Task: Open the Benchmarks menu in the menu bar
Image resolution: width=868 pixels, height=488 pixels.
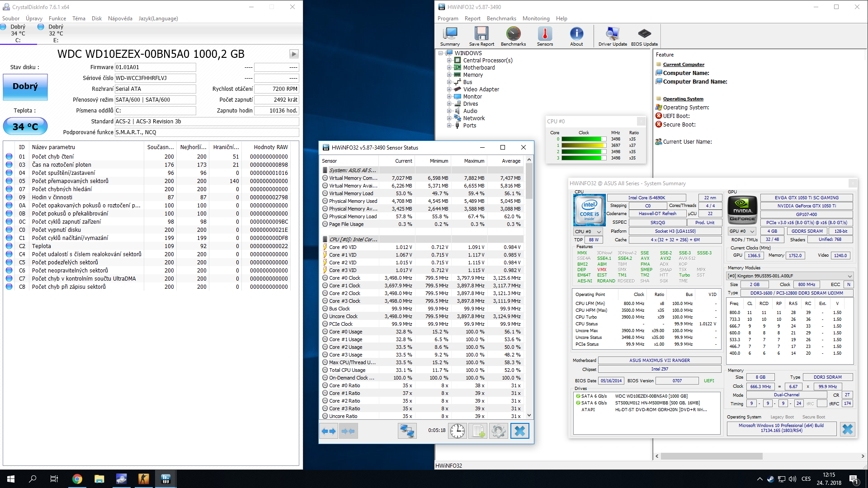Action: tap(501, 19)
